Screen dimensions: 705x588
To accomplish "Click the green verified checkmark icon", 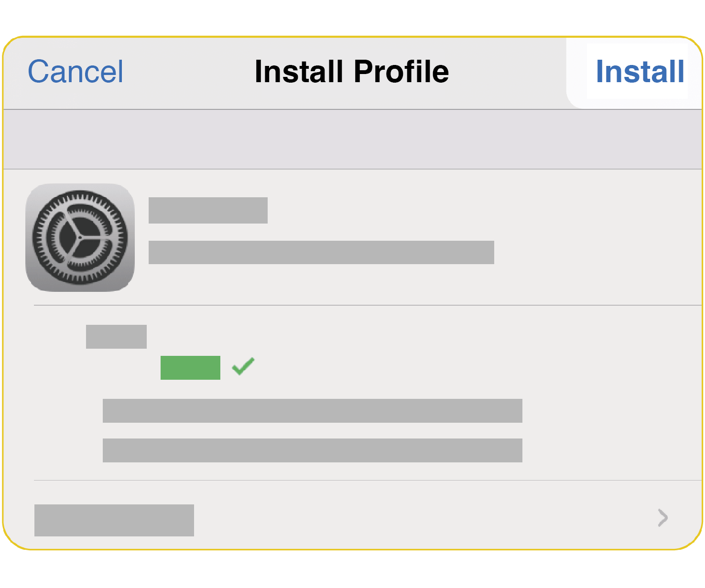I will [243, 366].
